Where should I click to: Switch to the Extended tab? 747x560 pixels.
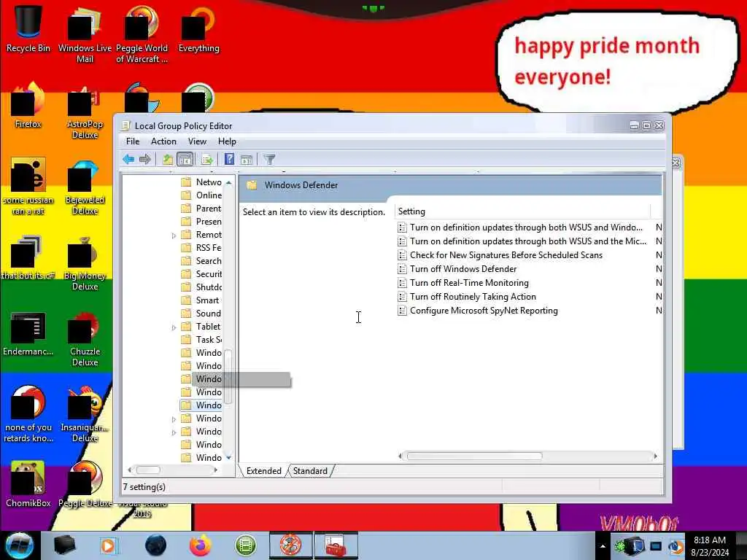click(263, 471)
